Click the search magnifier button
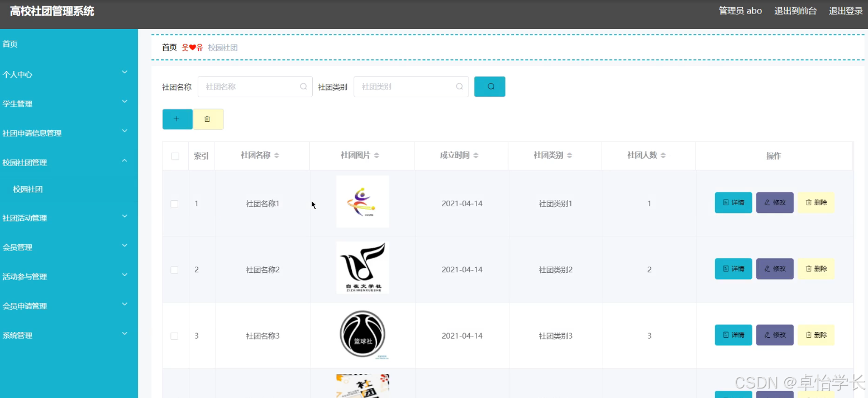The width and height of the screenshot is (868, 398). (490, 87)
